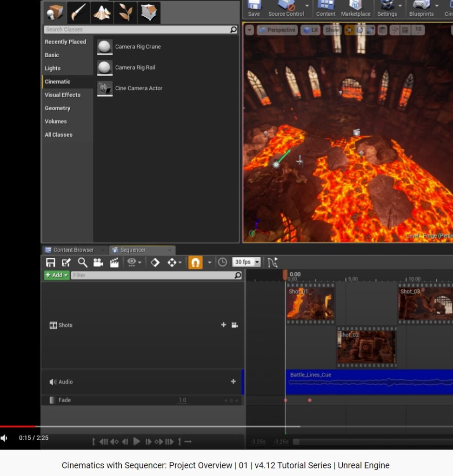Toggle Lit view mode in the viewport
The image size is (453, 476).
(x=311, y=30)
